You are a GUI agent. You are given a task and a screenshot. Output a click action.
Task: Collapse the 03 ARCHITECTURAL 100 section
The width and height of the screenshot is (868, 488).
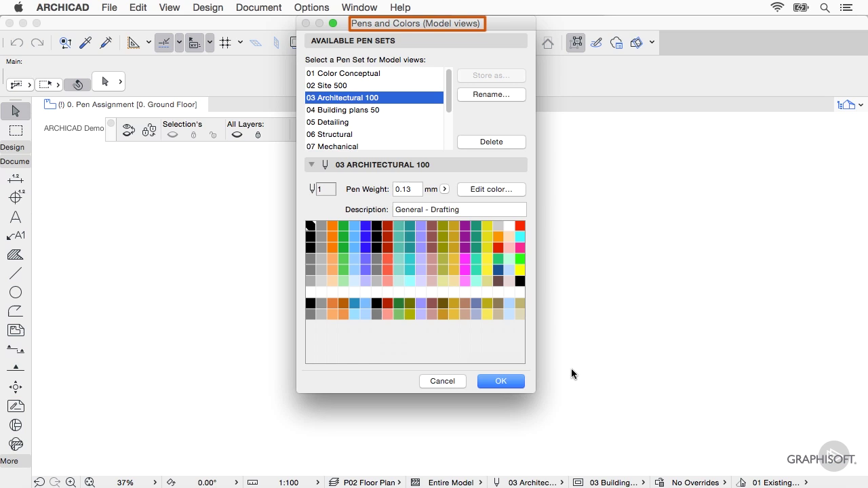[311, 165]
